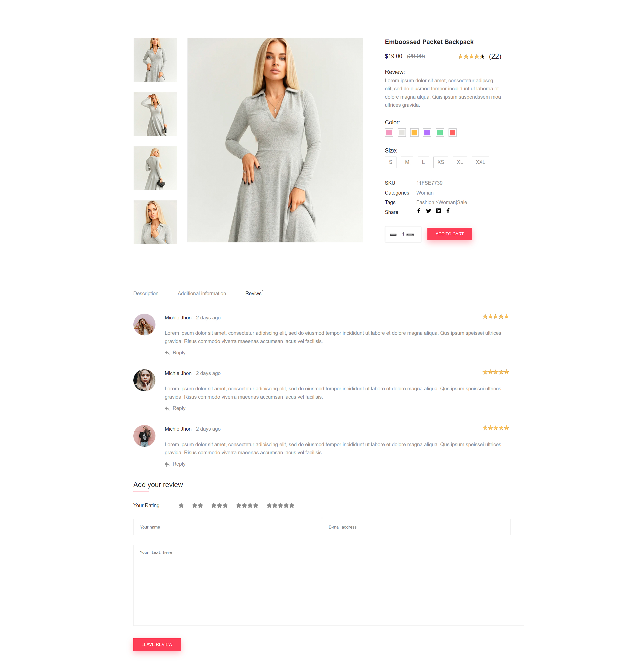Pick the purple color swatch
The width and height of the screenshot is (644, 670).
click(x=427, y=132)
